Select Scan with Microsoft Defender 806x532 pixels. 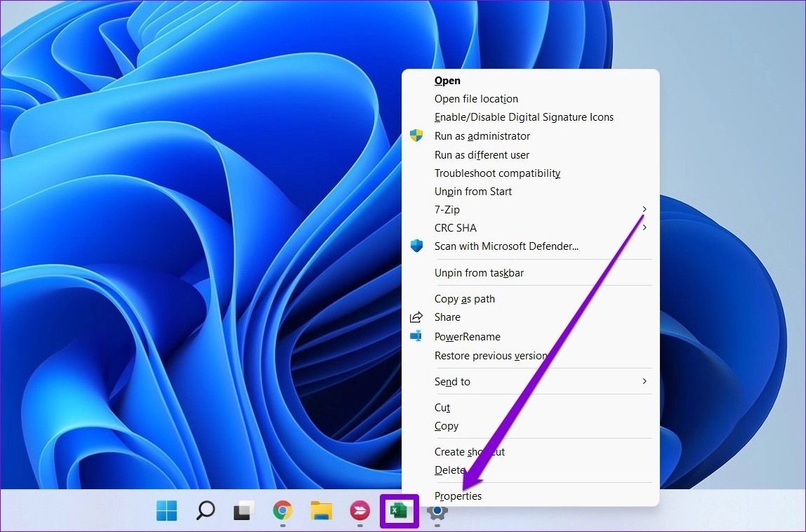pyautogui.click(x=506, y=246)
